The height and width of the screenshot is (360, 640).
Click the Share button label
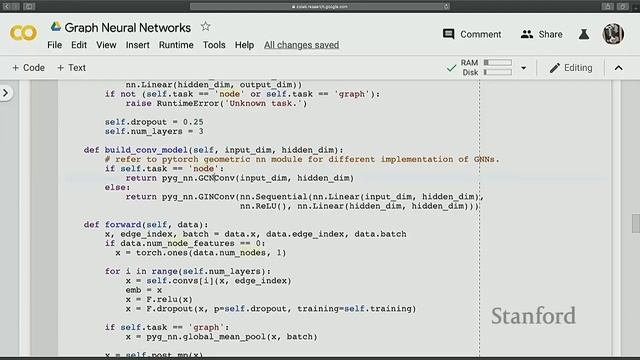[x=550, y=34]
